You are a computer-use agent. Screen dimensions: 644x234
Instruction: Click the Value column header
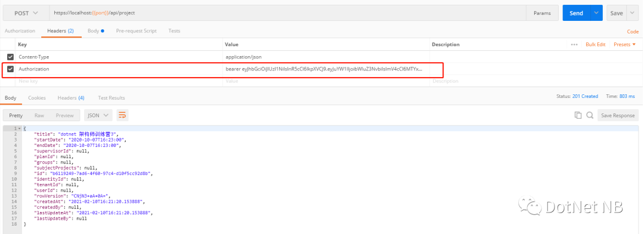232,44
